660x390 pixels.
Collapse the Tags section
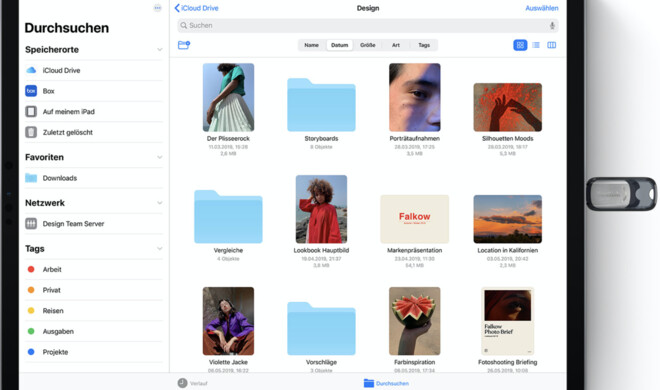tap(160, 249)
